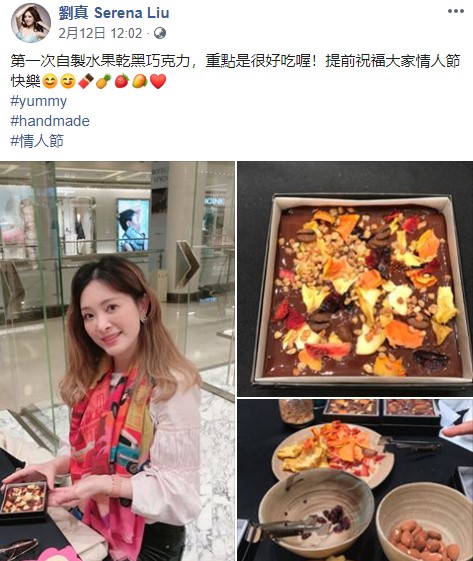Click the red heart emoji
Image resolution: width=473 pixels, height=561 pixels.
click(x=158, y=81)
